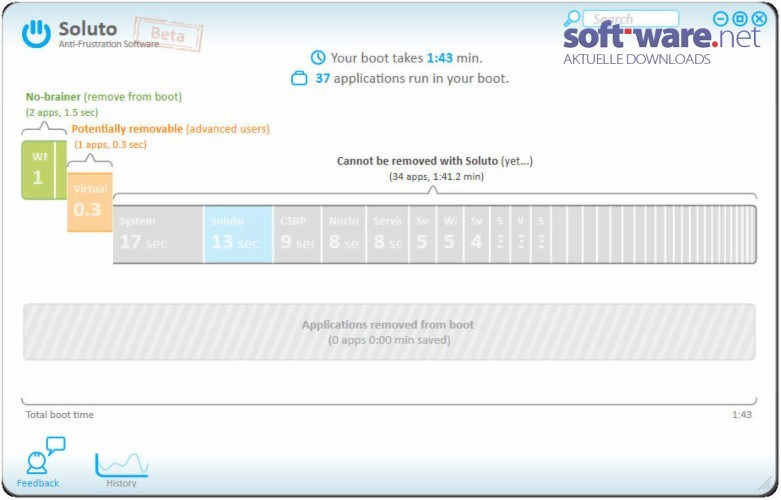Click the Beta stamp badge
This screenshot has width=781, height=500.
[x=168, y=34]
